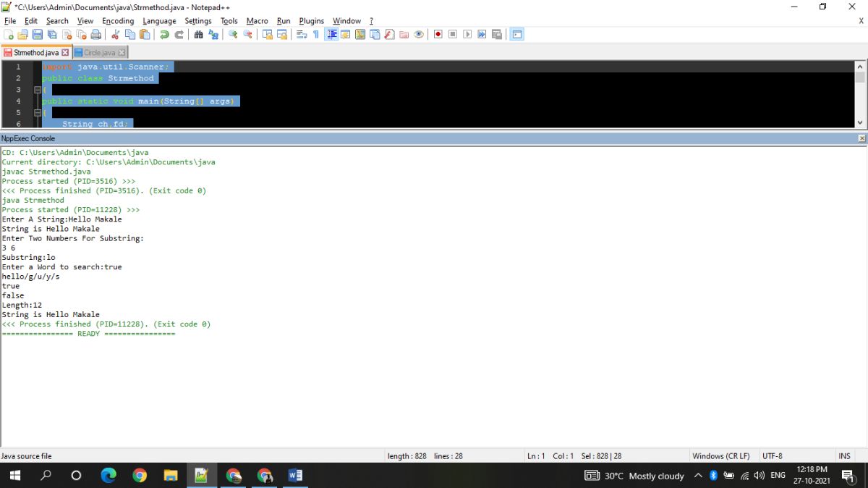Start macro recording with the red dot
This screenshot has width=868, height=488.
[438, 34]
